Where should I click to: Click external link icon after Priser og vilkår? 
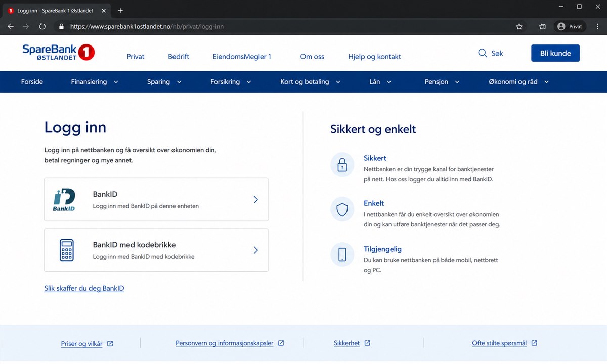pos(110,344)
